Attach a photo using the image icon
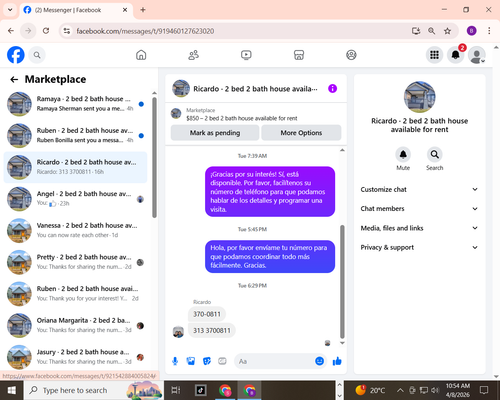Screen dimensions: 500x400 pyautogui.click(x=191, y=361)
